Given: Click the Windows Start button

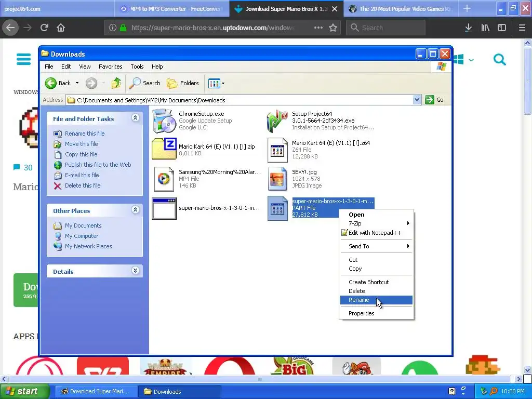Looking at the screenshot, I should 24,391.
